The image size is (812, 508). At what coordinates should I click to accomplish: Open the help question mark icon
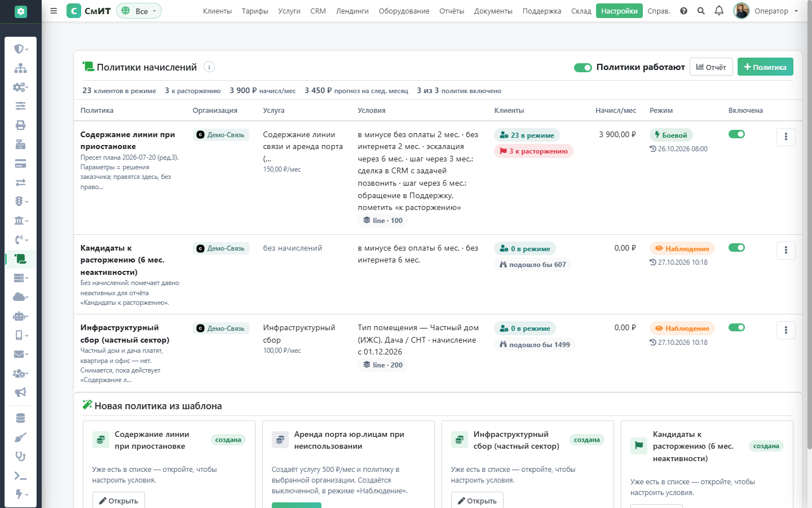point(683,11)
